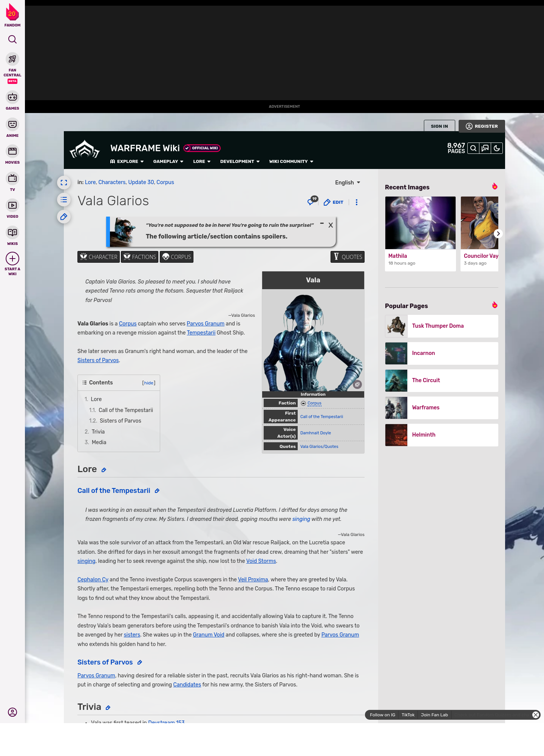Open the Cephalon Cy link

coord(93,579)
